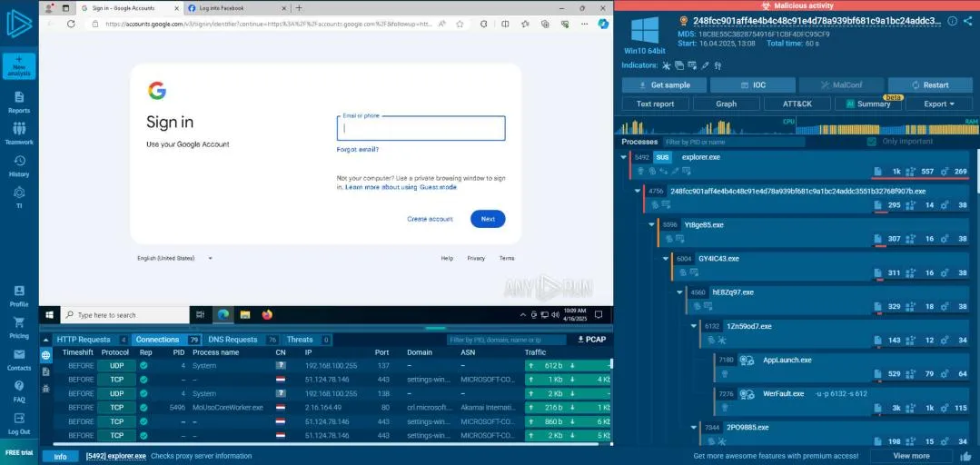This screenshot has width=980, height=465.
Task: Open Task View in VM taskbar
Action: point(201,315)
